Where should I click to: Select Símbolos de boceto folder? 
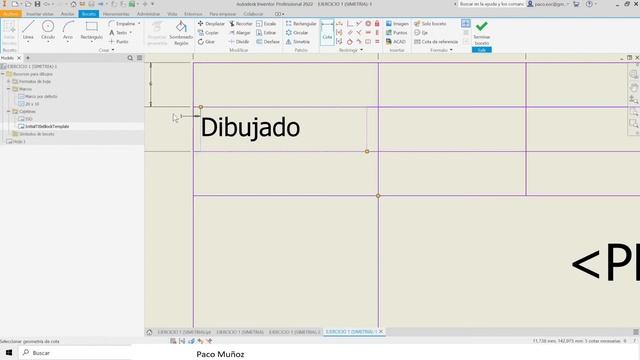coord(33,134)
